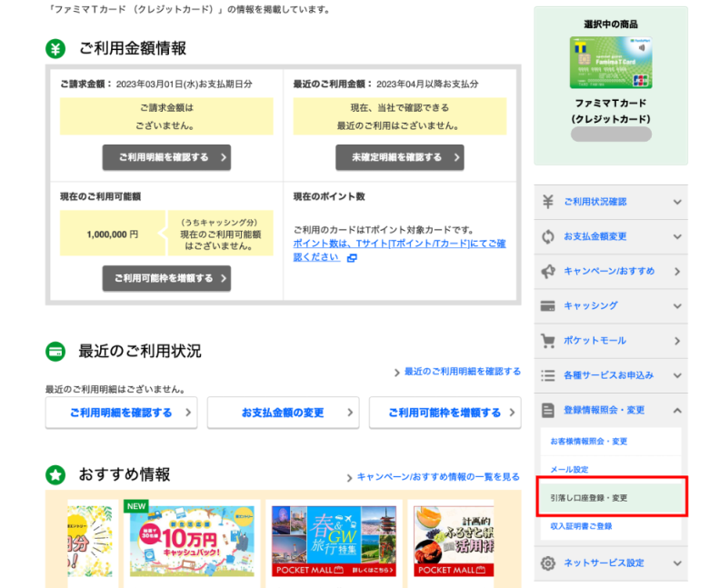The width and height of the screenshot is (709, 588).
Task: Click the list icon beside 各種サービスお申込み
Action: pyautogui.click(x=548, y=375)
